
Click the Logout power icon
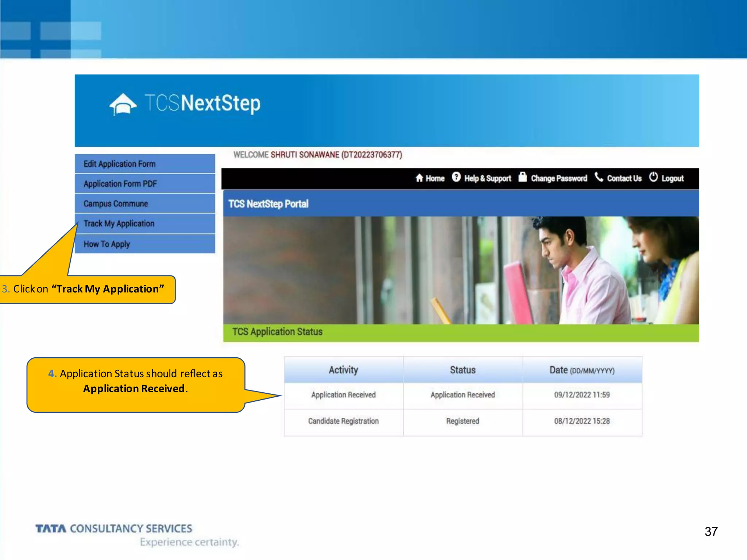click(x=653, y=177)
